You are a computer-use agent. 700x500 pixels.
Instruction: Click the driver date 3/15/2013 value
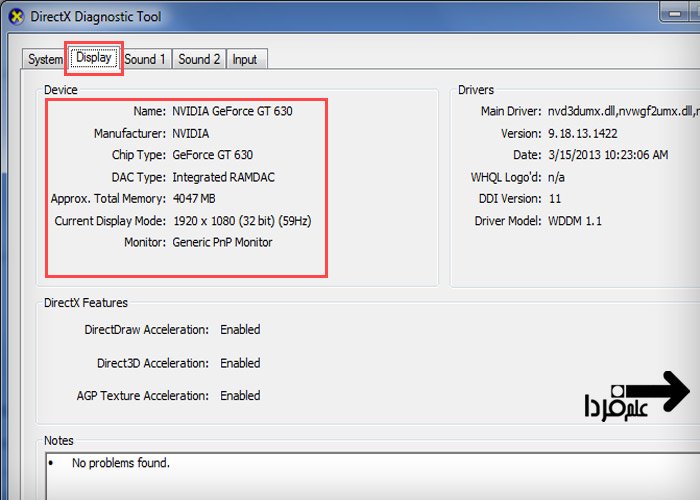[608, 155]
